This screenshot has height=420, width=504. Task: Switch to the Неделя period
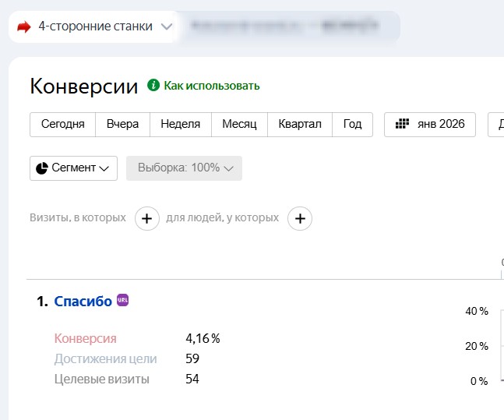[x=180, y=125]
